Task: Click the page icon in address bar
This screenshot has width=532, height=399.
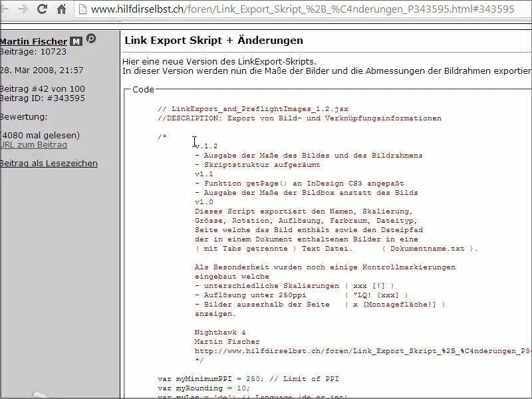Action: tap(82, 9)
